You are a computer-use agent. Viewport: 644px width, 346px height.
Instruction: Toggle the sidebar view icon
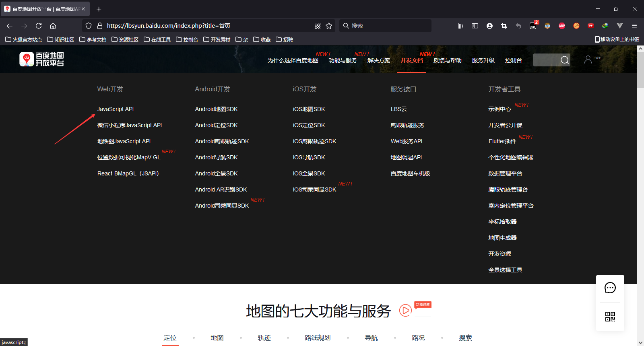[x=475, y=26]
